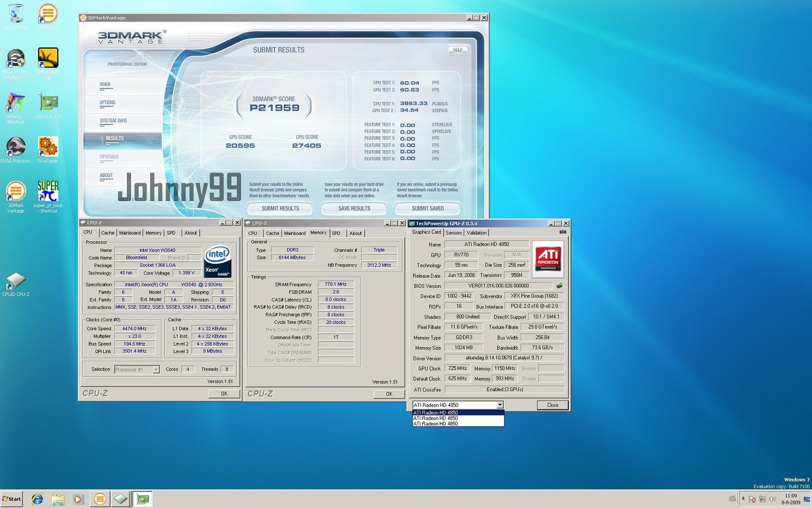Open ABOUT section in 3DMark Vantage

click(x=106, y=175)
